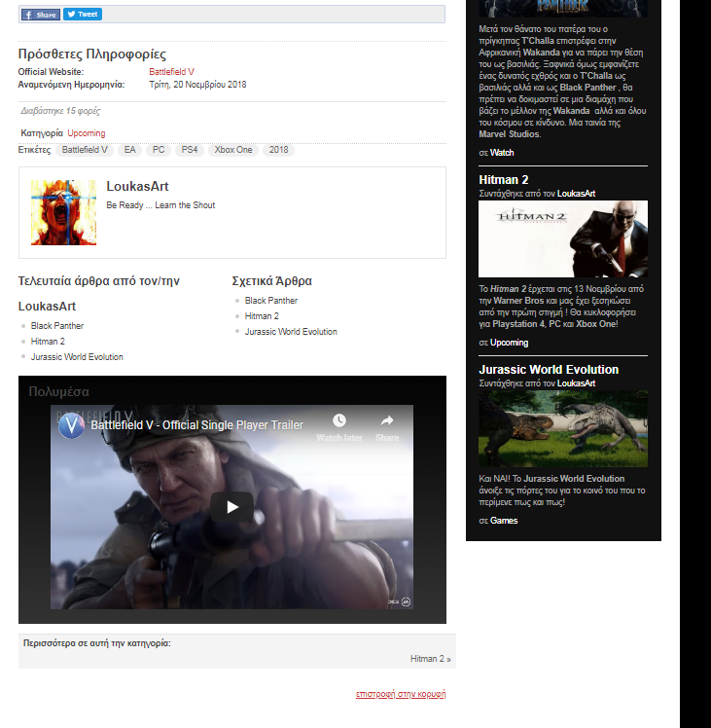Open the Hitman 2 sidebar heading

504,180
